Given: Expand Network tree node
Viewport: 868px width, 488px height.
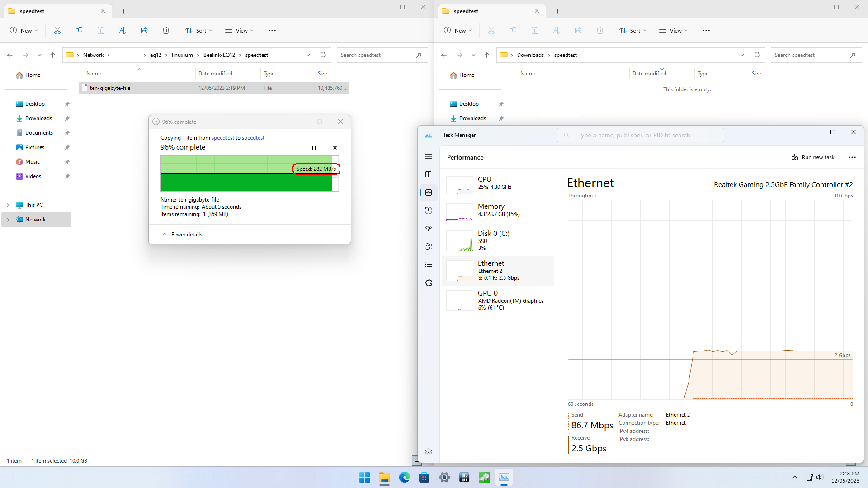Looking at the screenshot, I should click(8, 220).
